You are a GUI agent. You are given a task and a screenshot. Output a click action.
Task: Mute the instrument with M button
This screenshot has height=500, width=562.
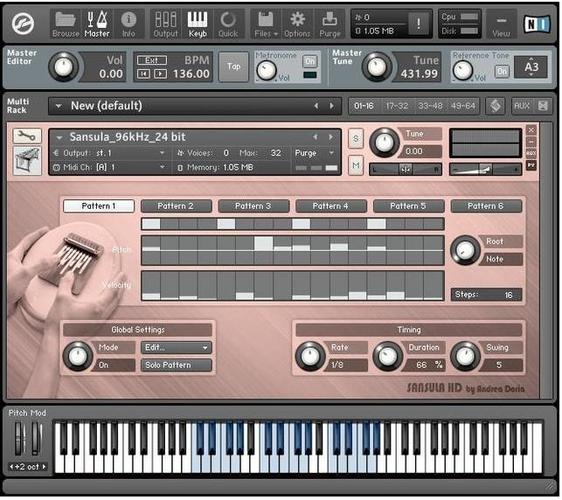pyautogui.click(x=356, y=165)
